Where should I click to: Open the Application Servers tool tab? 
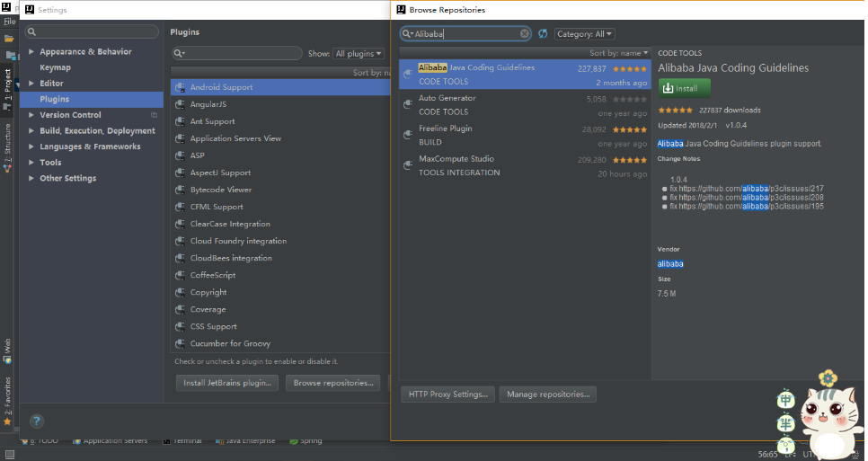click(x=111, y=441)
